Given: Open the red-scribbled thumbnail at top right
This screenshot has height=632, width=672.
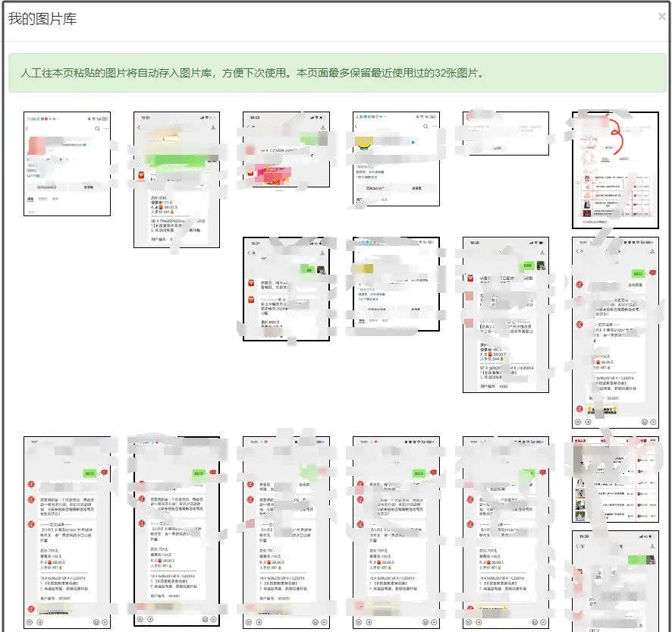Looking at the screenshot, I should (x=615, y=170).
